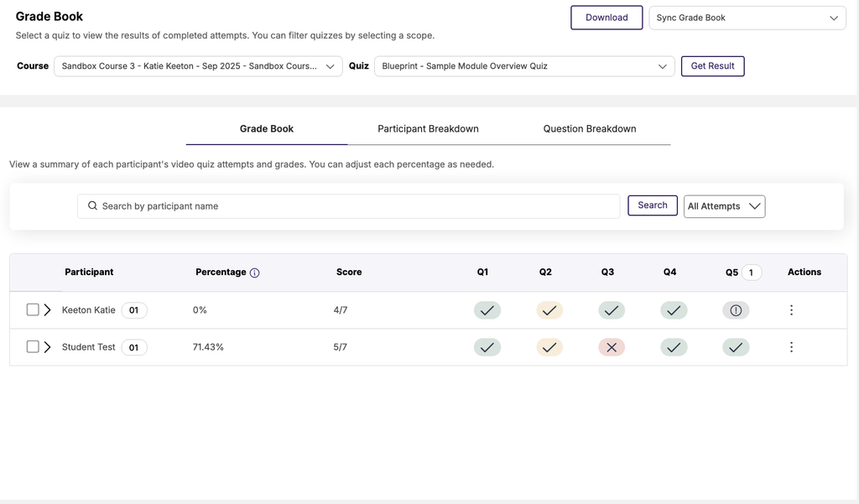Click the Keeton Katie participant name

89,310
